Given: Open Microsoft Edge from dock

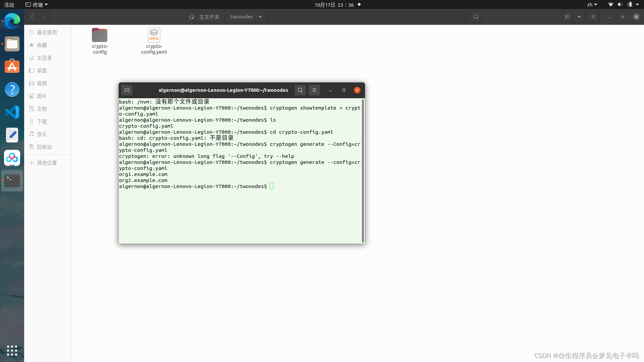Looking at the screenshot, I should coord(12,21).
